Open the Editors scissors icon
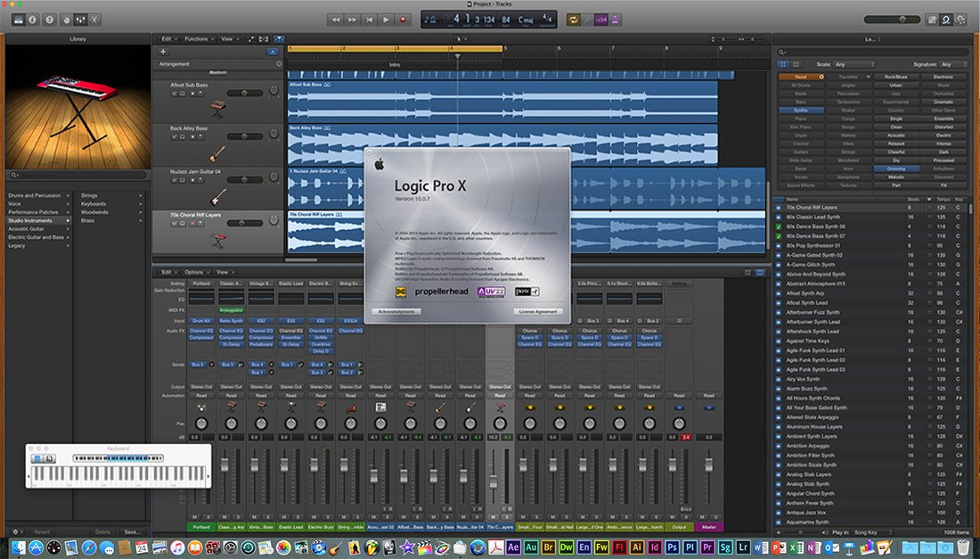The image size is (980, 559). point(94,20)
